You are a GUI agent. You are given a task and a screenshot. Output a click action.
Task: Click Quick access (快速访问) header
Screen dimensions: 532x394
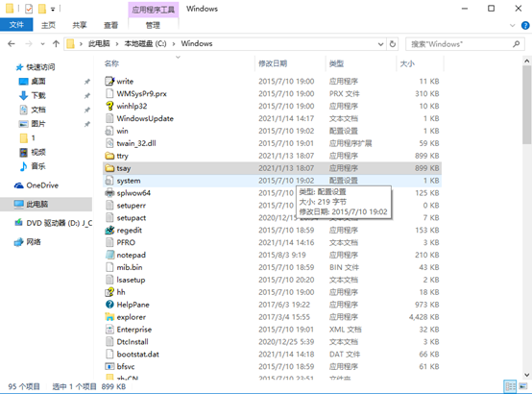tap(36, 67)
